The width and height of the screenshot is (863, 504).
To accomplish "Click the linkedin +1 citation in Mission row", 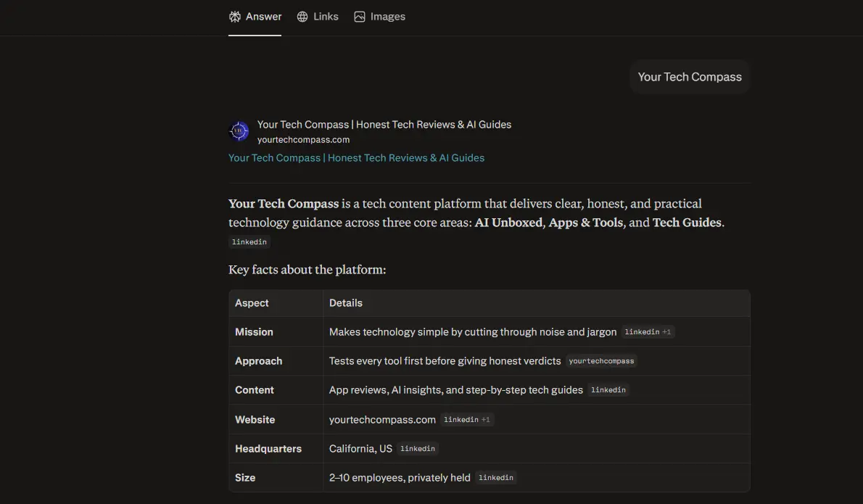I will pos(648,332).
